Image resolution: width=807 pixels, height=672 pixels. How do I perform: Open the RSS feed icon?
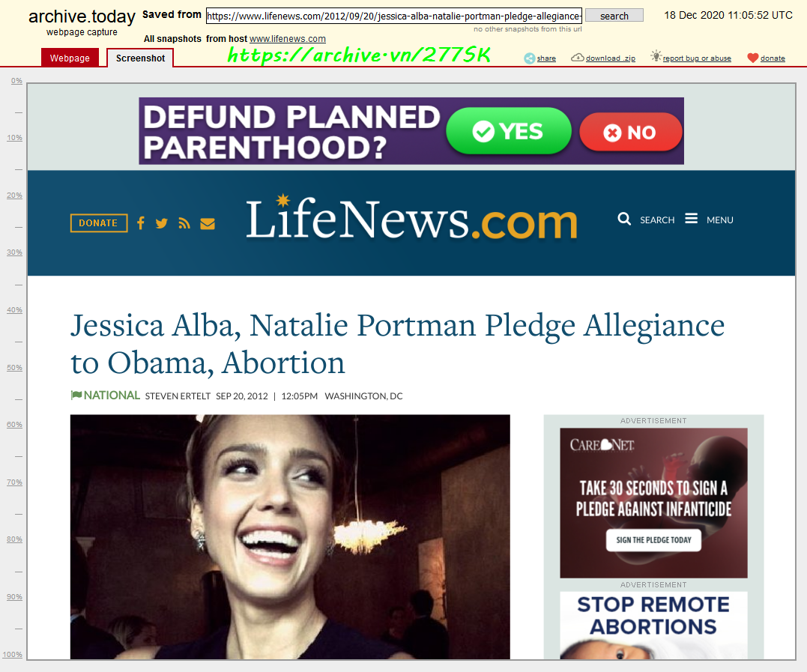[x=184, y=223]
